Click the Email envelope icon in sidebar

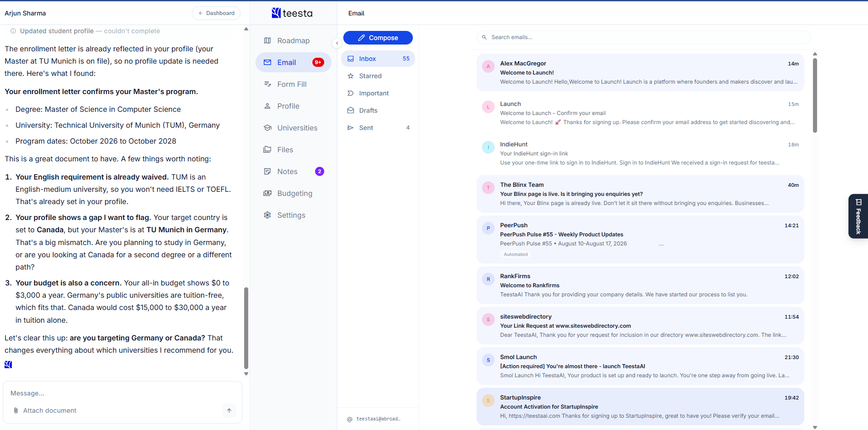(267, 62)
